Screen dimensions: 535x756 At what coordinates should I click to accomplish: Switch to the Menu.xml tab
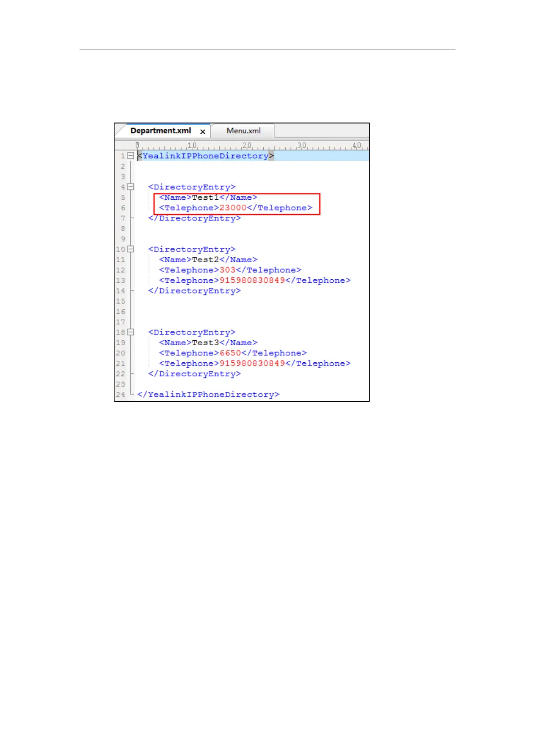pos(243,131)
